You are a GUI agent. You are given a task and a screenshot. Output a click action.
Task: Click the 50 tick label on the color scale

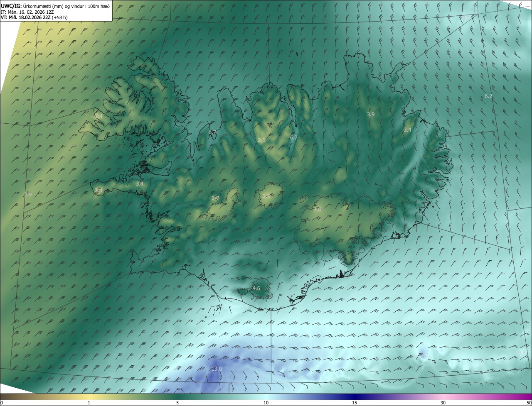tap(529, 403)
